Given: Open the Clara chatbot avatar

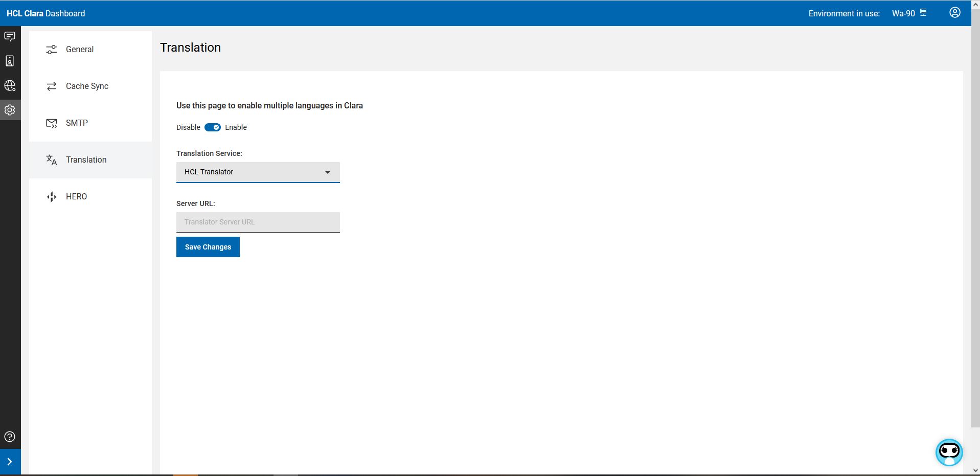Looking at the screenshot, I should 949,452.
